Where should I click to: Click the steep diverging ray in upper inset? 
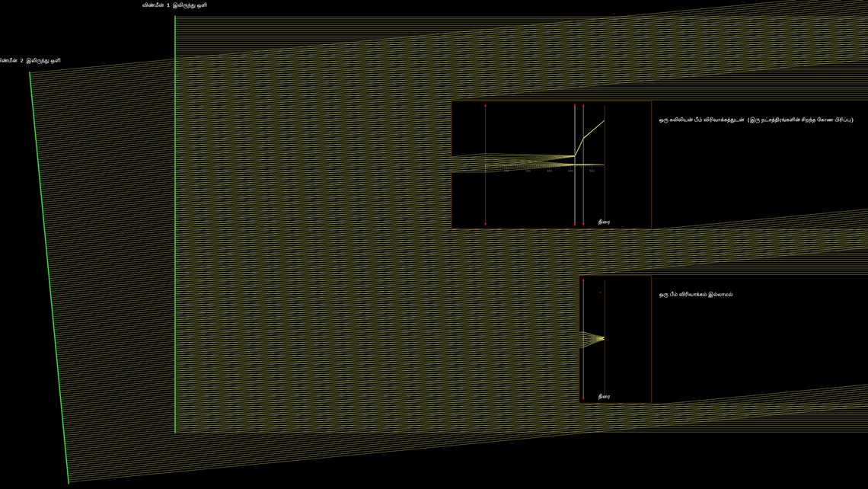pyautogui.click(x=594, y=129)
